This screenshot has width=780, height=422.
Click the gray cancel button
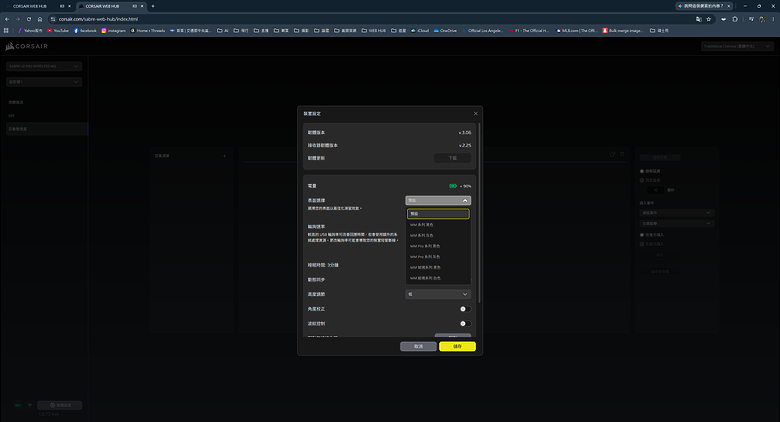pyautogui.click(x=418, y=346)
